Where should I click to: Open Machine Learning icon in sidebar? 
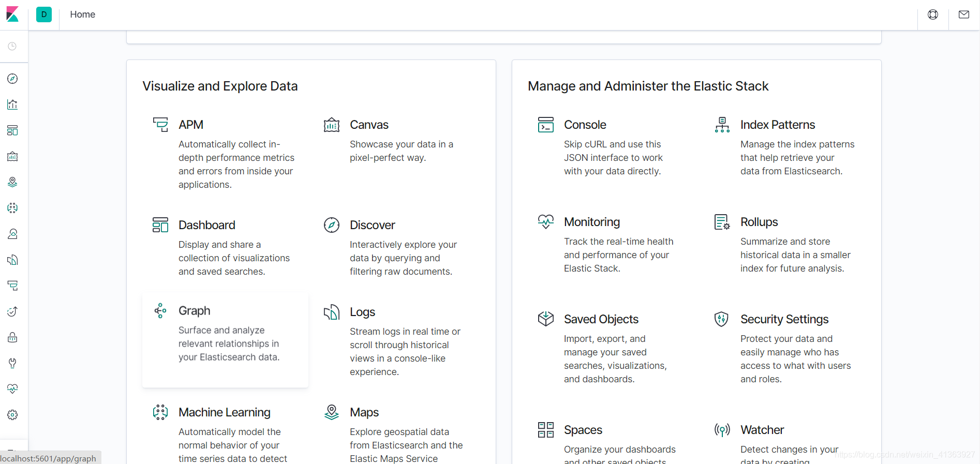[x=12, y=208]
